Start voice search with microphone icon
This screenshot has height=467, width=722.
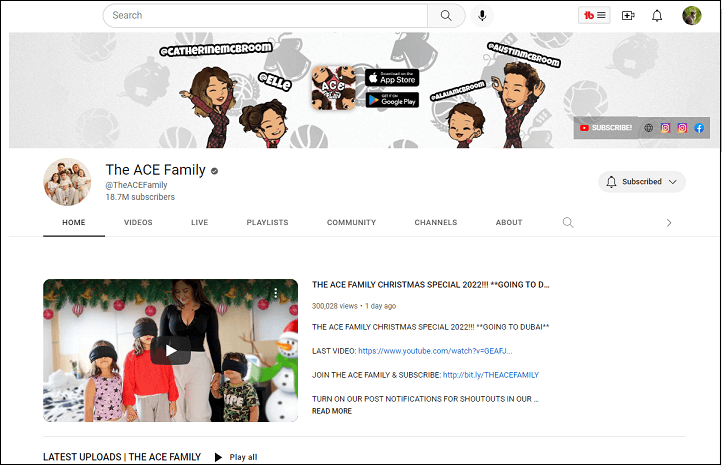pos(482,16)
